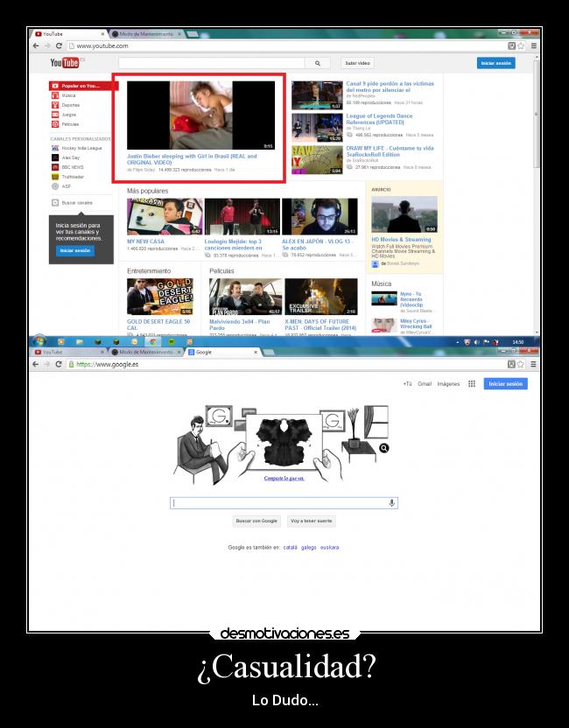Click into Google search box
The width and height of the screenshot is (569, 728).
click(x=284, y=503)
